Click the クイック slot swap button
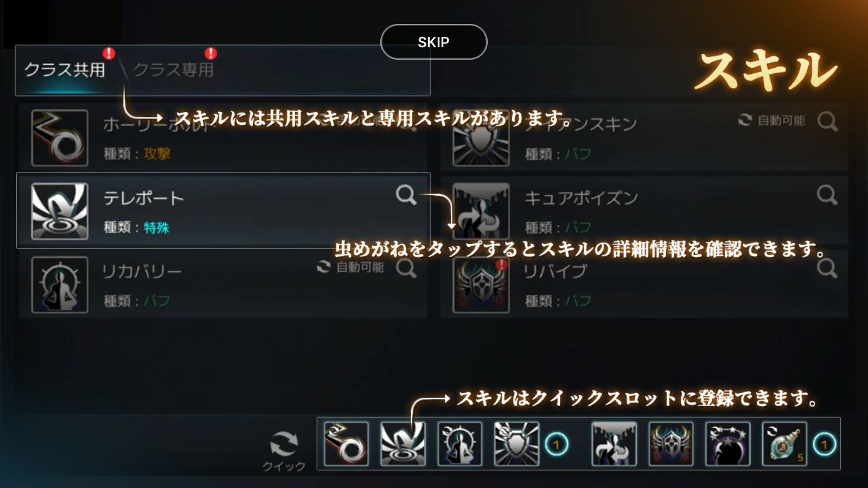Screen dimensions: 868x488 pos(284,451)
